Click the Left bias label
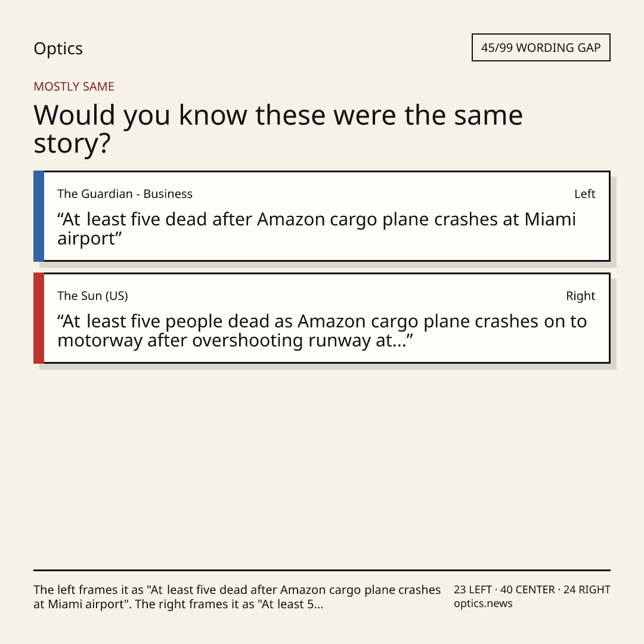Viewport: 644px width, 644px height. click(x=585, y=194)
